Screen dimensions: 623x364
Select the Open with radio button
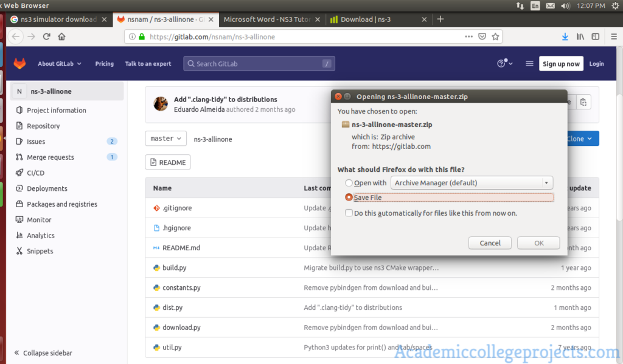(x=349, y=182)
